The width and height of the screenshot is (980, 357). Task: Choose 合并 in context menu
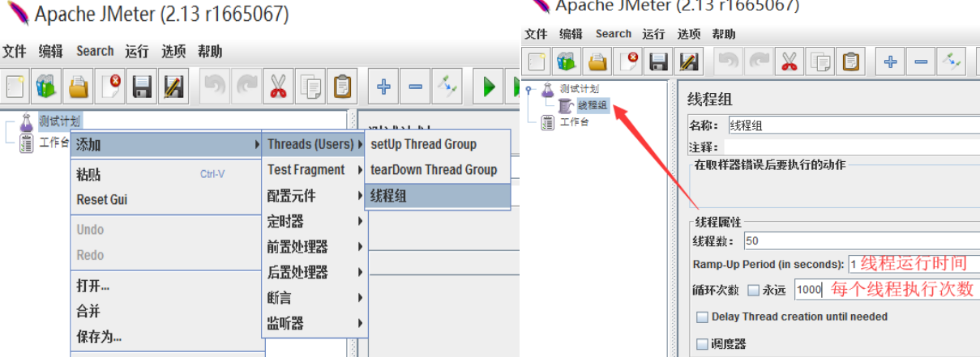(x=167, y=311)
